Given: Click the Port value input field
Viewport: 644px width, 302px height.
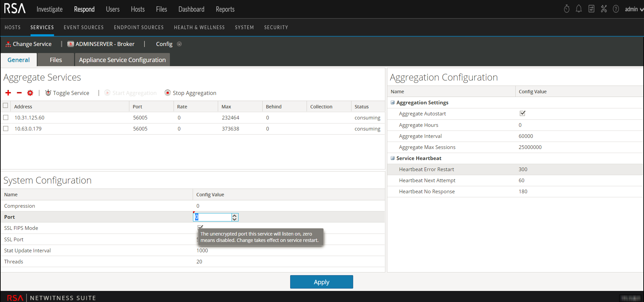Looking at the screenshot, I should click(213, 217).
